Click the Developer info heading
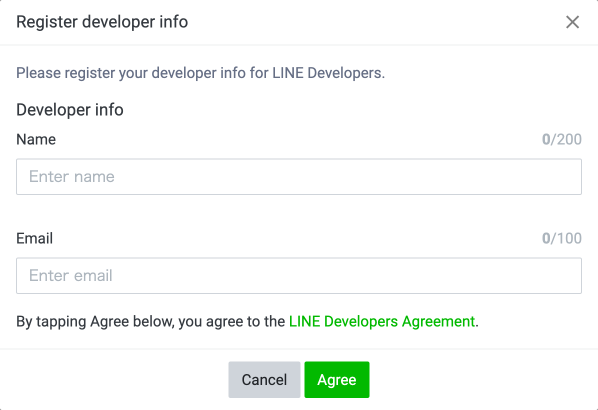This screenshot has width=598, height=410. pos(70,110)
